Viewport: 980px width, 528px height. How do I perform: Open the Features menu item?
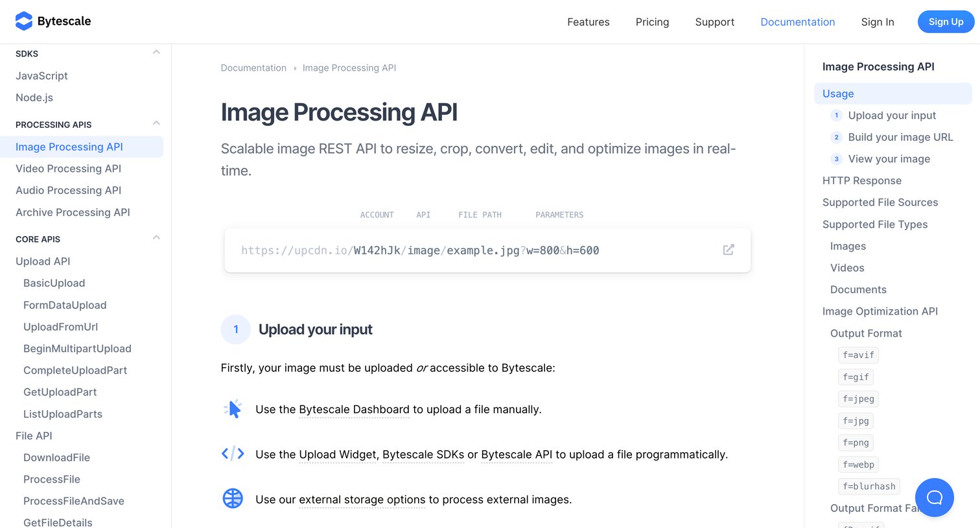tap(588, 22)
